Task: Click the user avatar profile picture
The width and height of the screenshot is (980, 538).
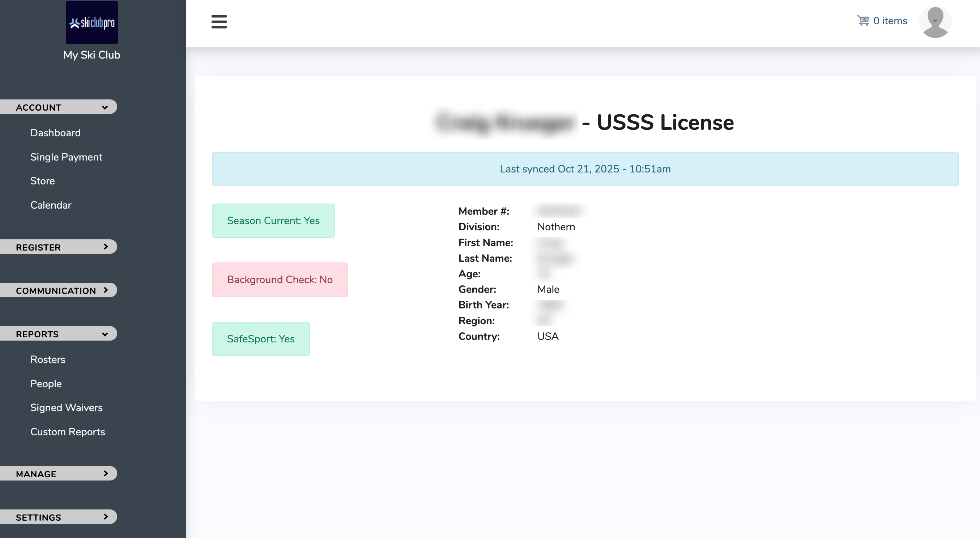Action: click(x=935, y=22)
